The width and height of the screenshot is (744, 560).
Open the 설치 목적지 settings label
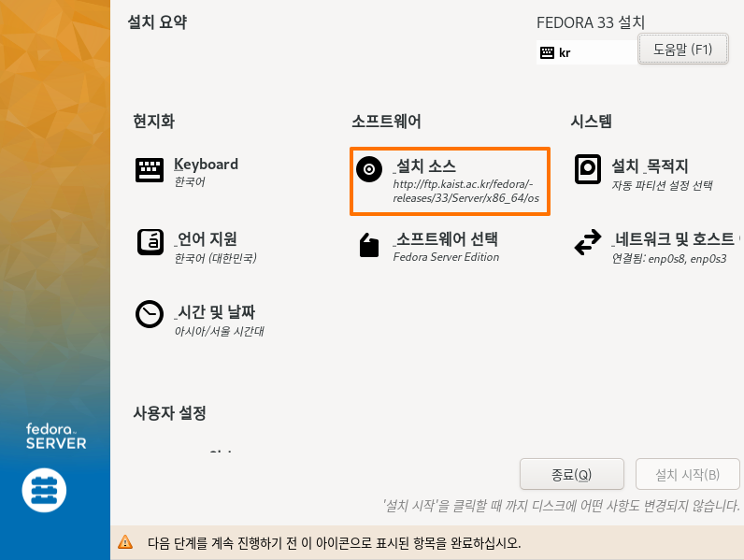(x=650, y=166)
